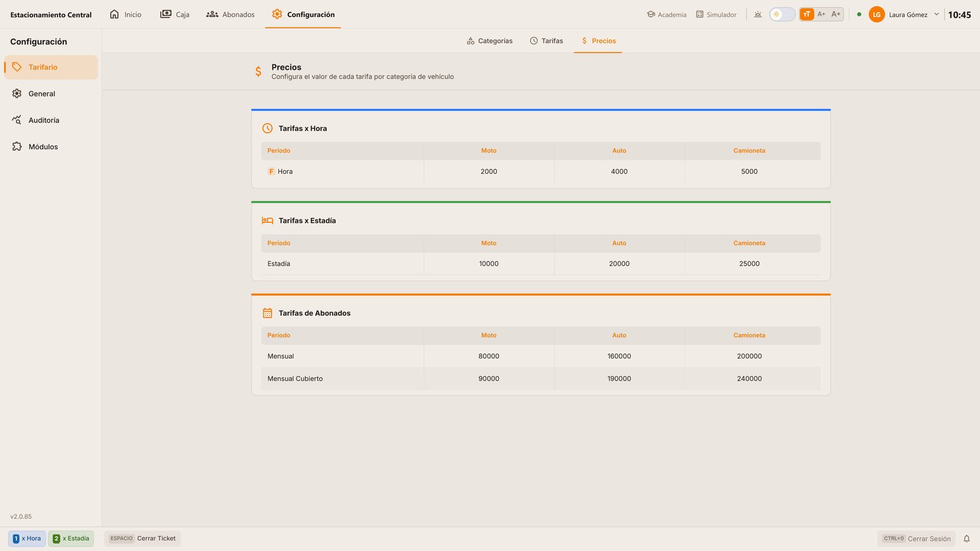The image size is (980, 551).
Task: Click Cerrar Ticket button
Action: click(143, 539)
